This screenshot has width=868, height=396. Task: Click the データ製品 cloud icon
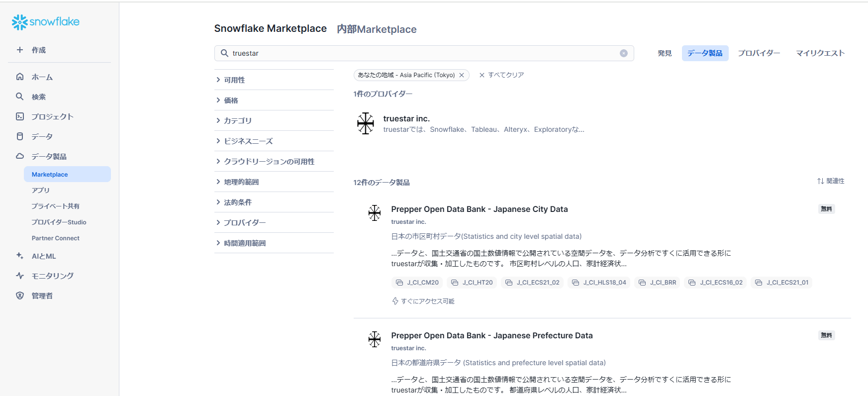pos(20,156)
